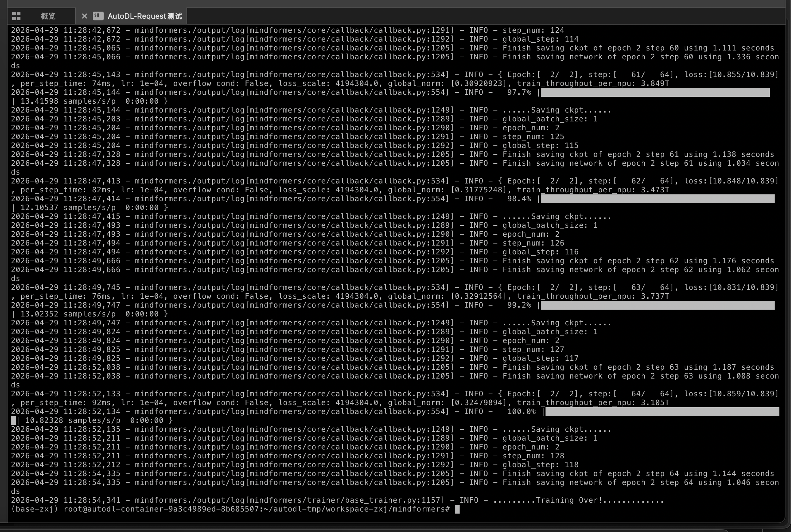Viewport: 791px width, 532px height.
Task: Click the 98.4% progress bar
Action: point(657,199)
